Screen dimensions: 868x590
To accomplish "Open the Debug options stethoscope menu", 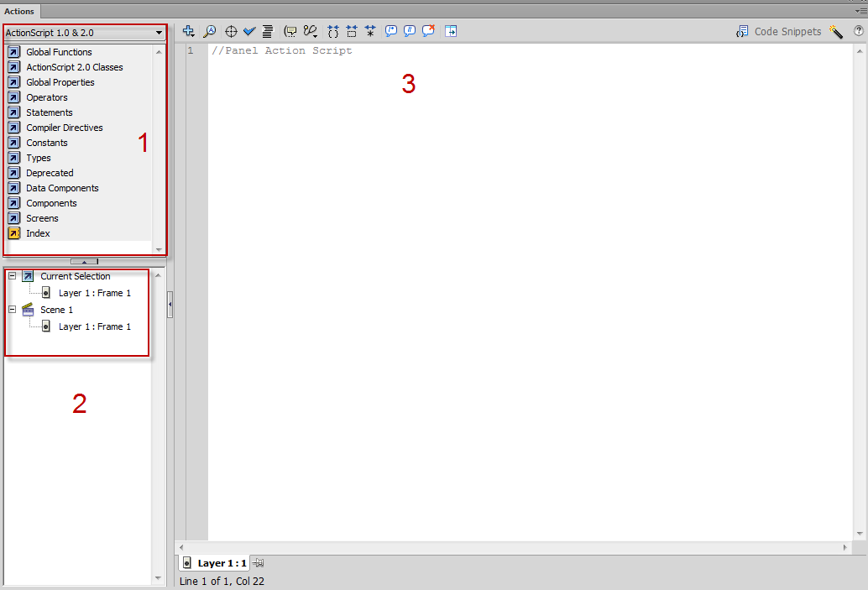I will (x=311, y=32).
